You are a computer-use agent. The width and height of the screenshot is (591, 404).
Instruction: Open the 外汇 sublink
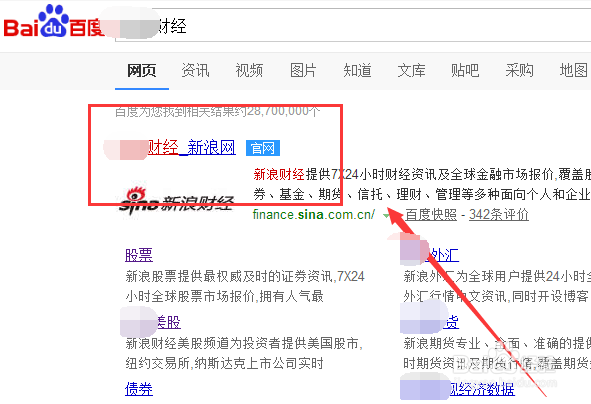pyautogui.click(x=443, y=256)
